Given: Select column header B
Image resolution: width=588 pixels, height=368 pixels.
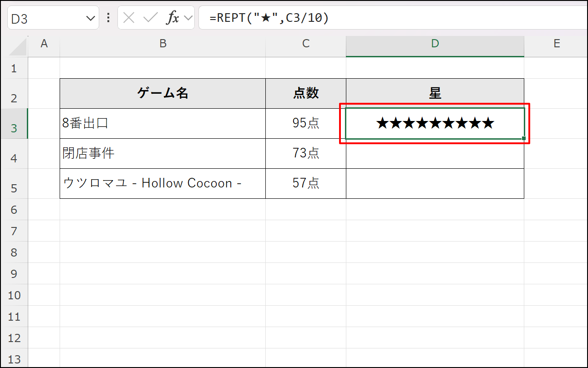Looking at the screenshot, I should tap(162, 44).
